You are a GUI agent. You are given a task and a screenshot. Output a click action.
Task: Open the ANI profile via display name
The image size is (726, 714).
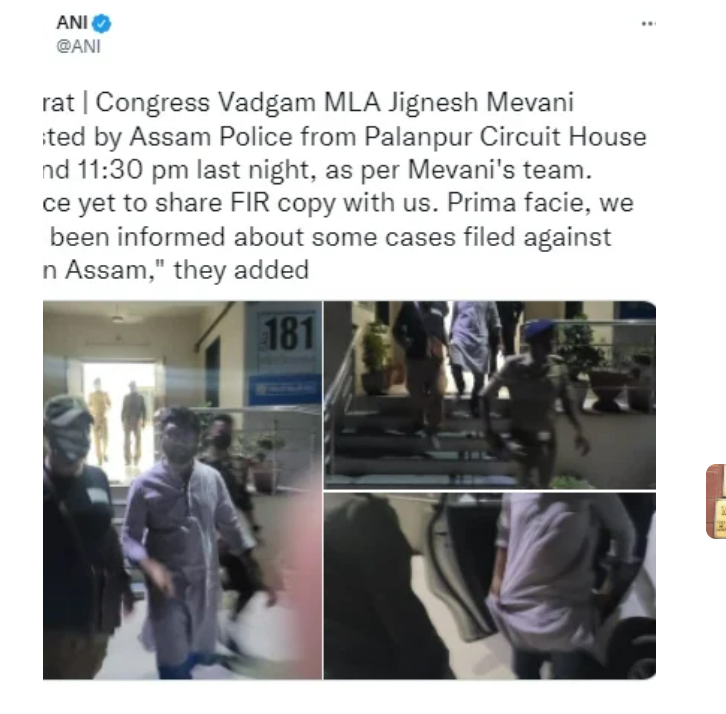(72, 23)
